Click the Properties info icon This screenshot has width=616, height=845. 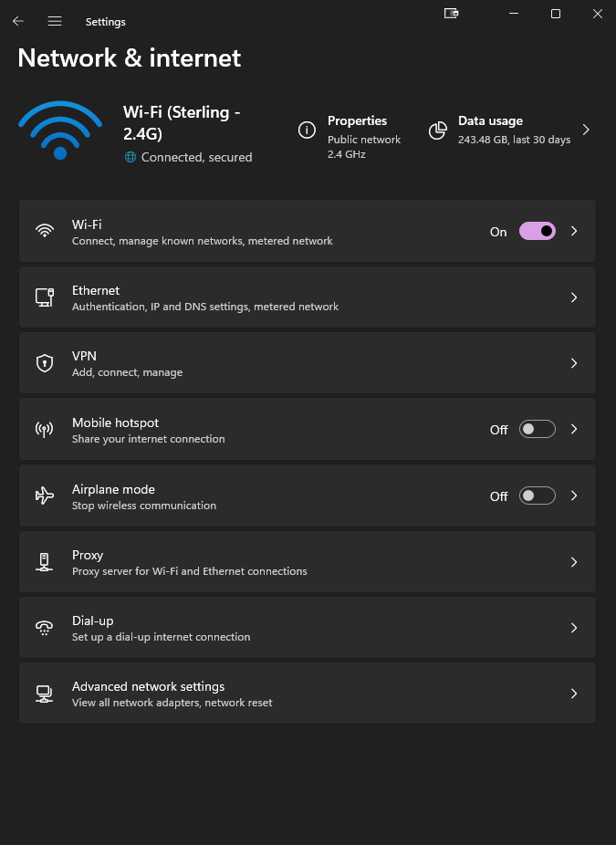coord(308,130)
